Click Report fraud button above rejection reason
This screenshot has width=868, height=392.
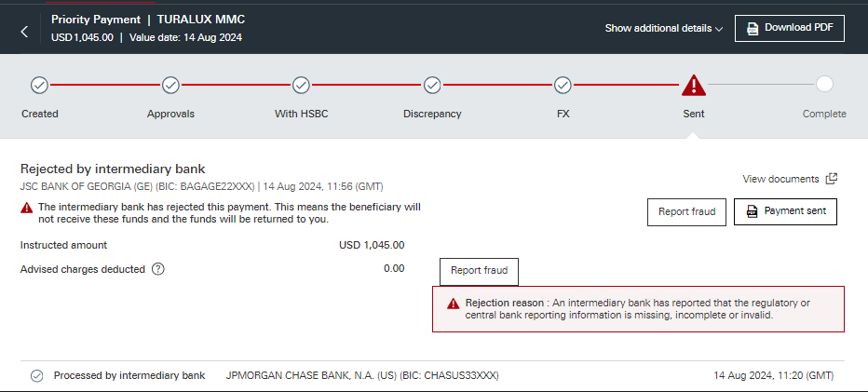[x=479, y=271]
